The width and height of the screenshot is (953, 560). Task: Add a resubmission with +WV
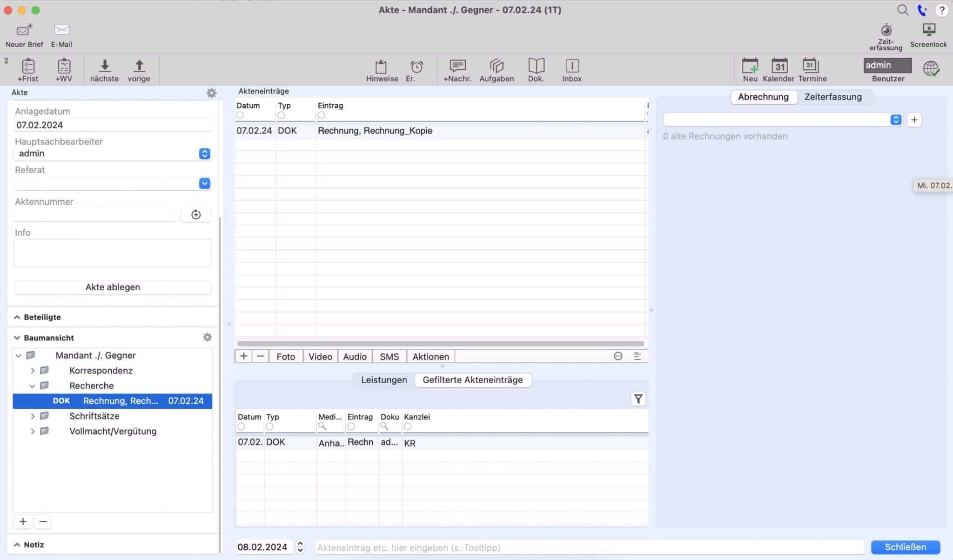click(x=64, y=70)
